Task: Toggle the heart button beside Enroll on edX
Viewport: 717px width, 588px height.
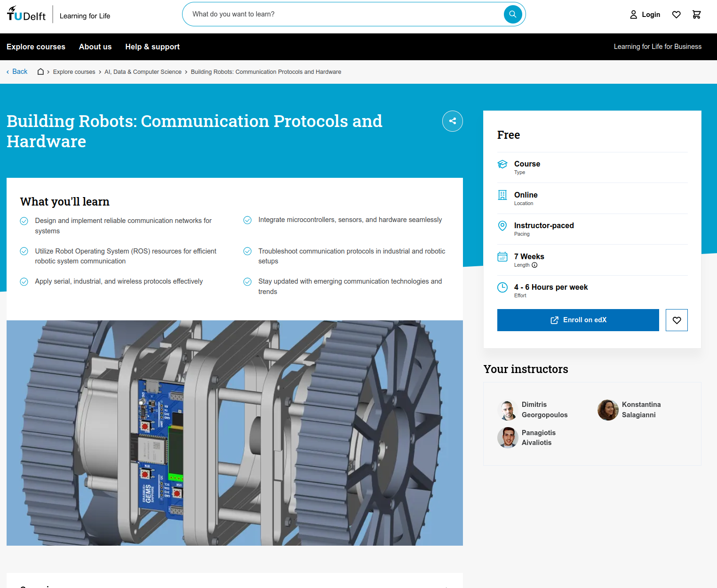Action: point(677,320)
